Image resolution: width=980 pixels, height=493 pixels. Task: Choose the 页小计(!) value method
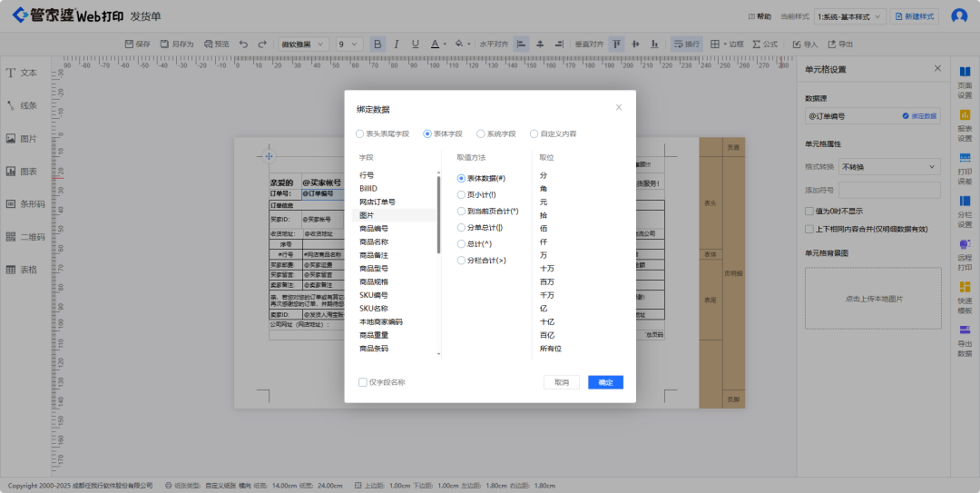(x=461, y=195)
